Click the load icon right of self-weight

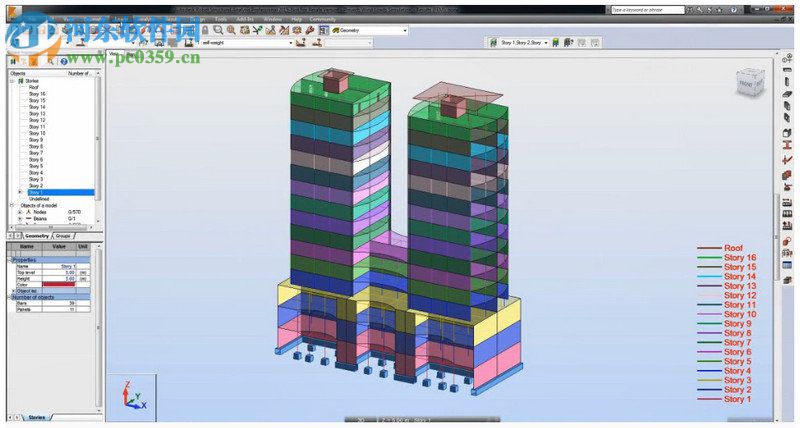click(x=301, y=43)
